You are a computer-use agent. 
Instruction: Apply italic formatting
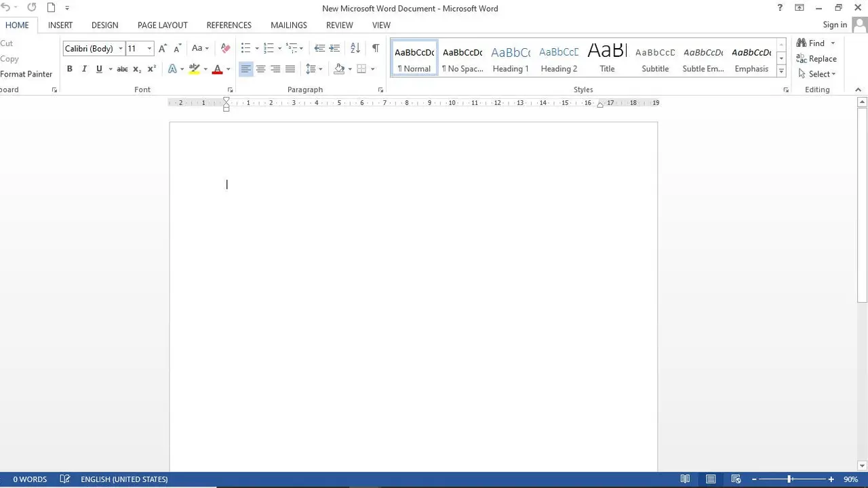(84, 68)
